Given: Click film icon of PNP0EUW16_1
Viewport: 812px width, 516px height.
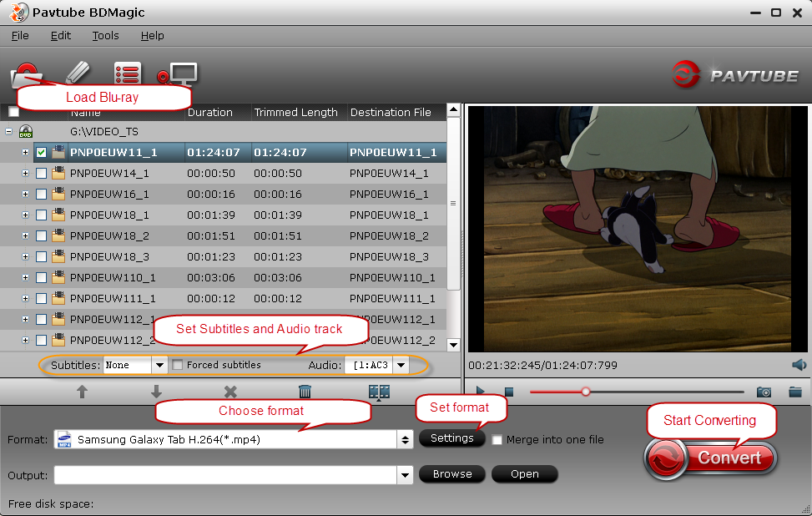Looking at the screenshot, I should [x=58, y=194].
